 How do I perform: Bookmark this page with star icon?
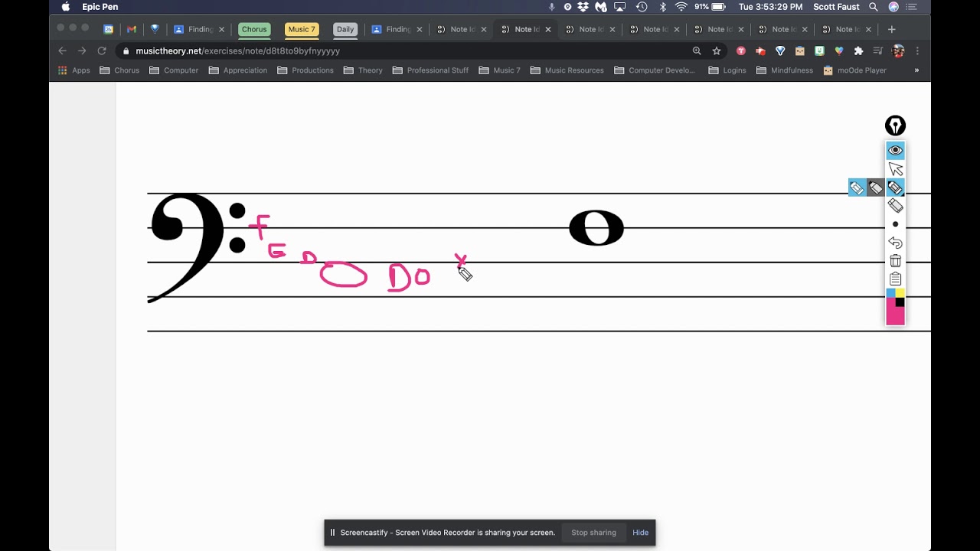[x=717, y=51]
